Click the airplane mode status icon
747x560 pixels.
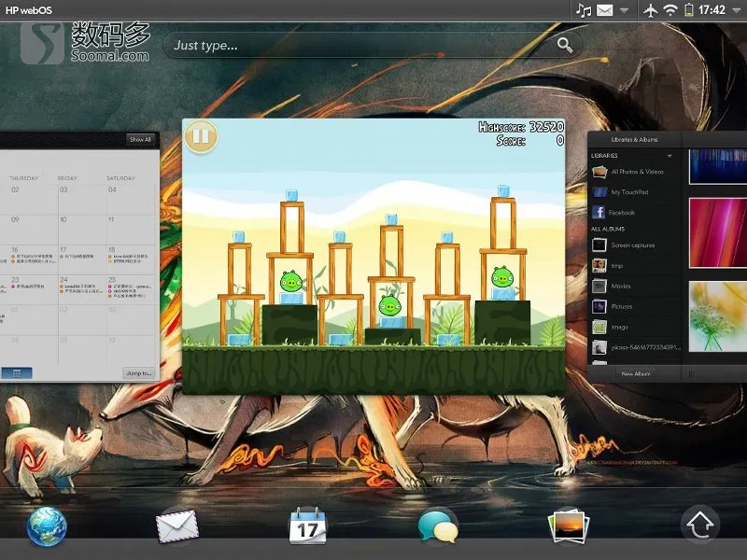pos(650,10)
